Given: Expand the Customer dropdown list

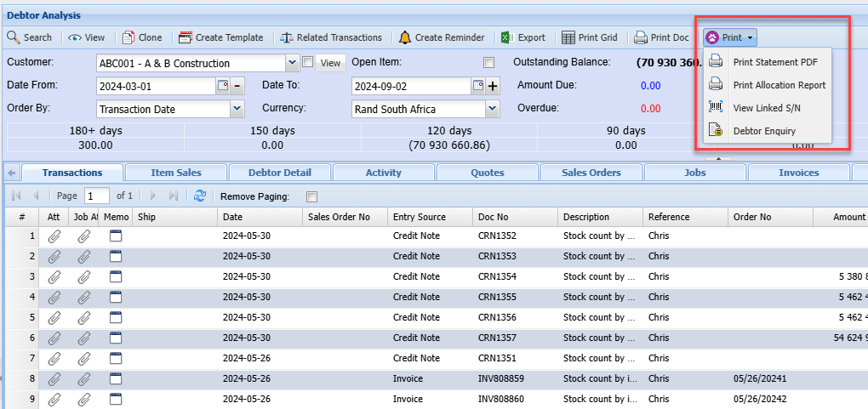Looking at the screenshot, I should (294, 63).
